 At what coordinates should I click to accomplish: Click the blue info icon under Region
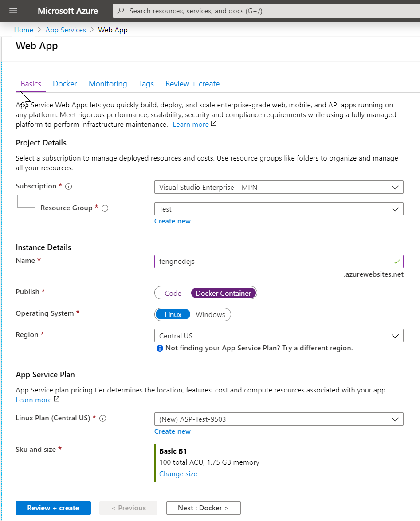coord(160,348)
